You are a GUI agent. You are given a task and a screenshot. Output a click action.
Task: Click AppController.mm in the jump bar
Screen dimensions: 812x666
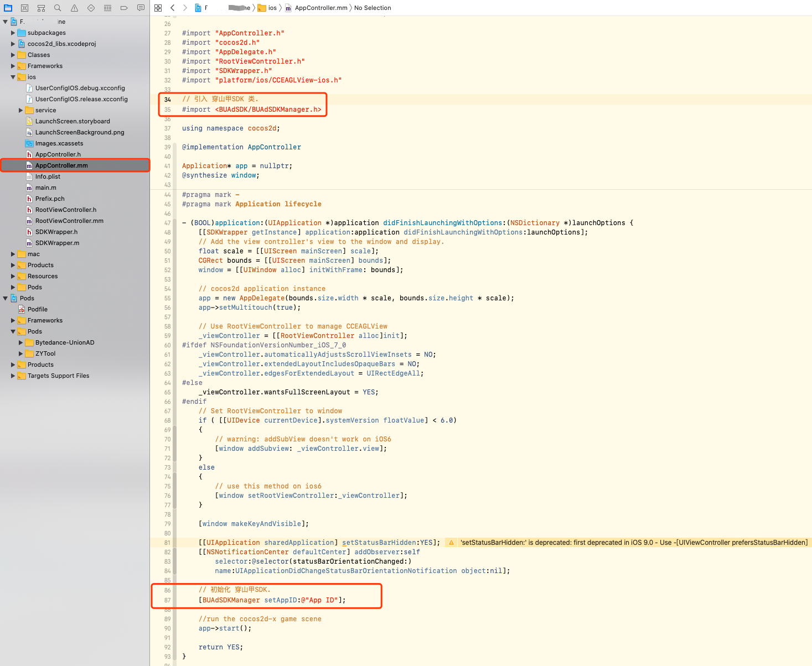(x=321, y=8)
